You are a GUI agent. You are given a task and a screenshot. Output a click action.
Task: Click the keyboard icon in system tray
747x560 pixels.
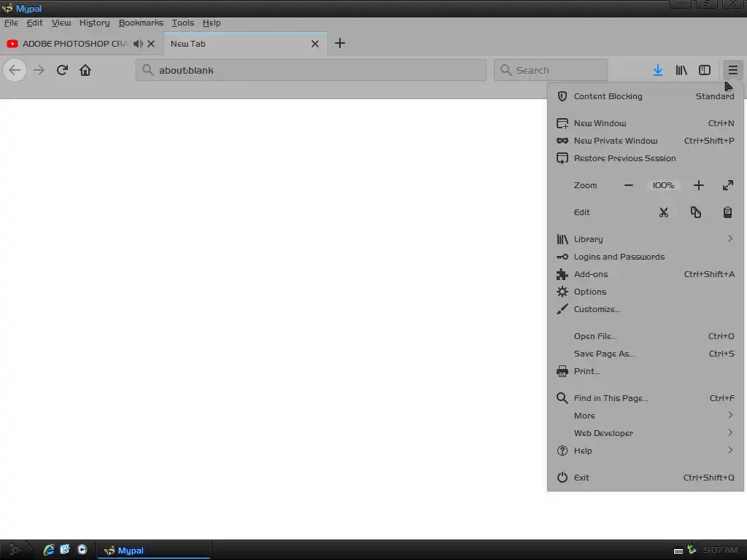coord(678,551)
